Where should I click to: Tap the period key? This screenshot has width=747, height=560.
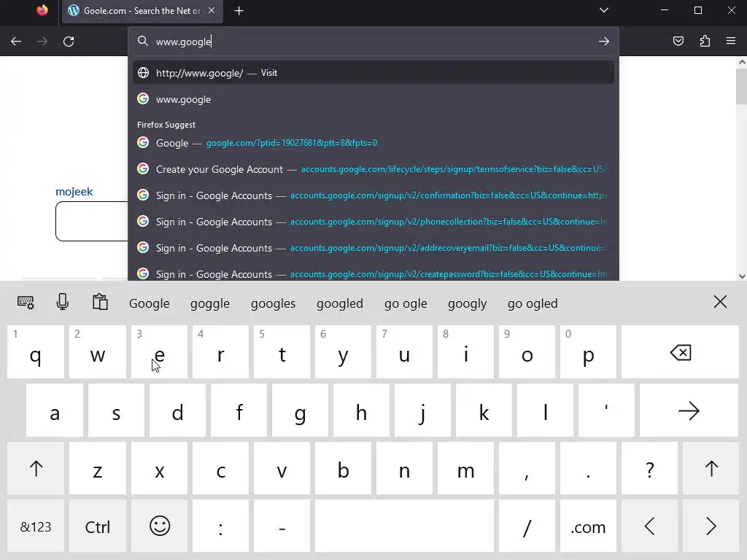589,469
